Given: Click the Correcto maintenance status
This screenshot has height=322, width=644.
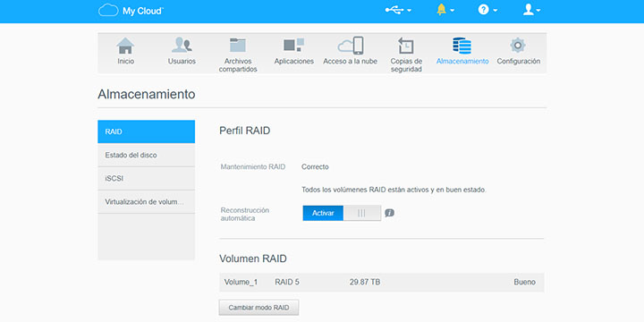Looking at the screenshot, I should 315,167.
